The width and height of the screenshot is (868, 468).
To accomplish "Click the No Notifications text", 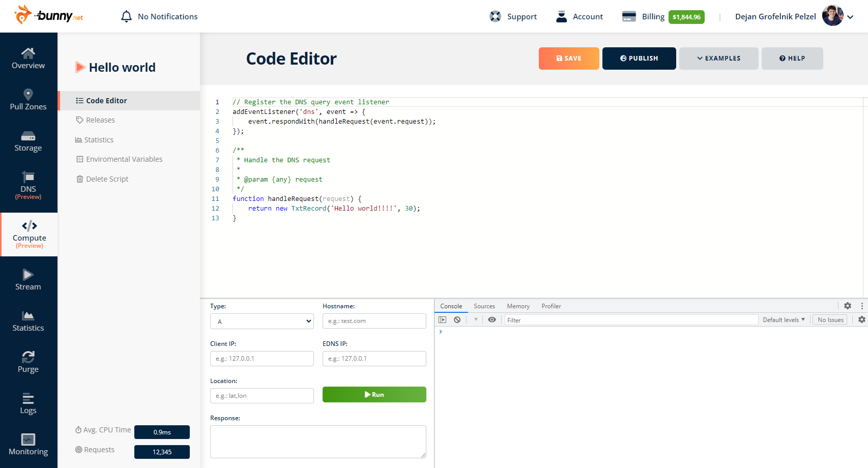I will tap(168, 16).
